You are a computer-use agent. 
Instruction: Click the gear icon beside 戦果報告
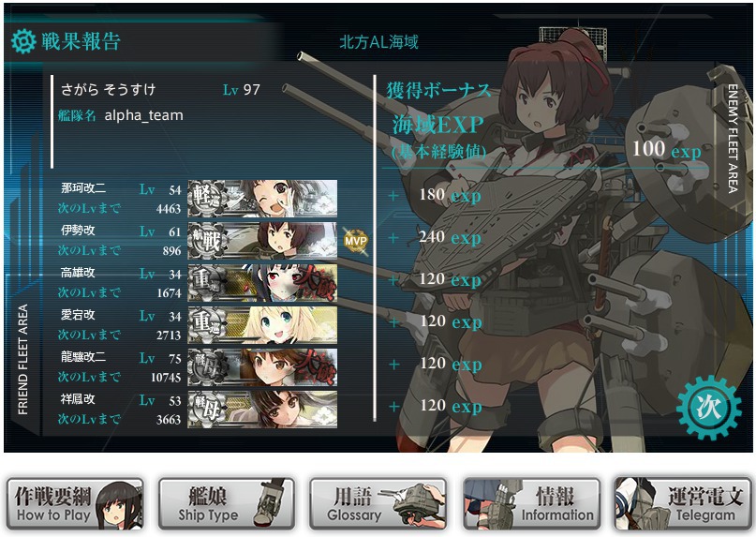click(x=23, y=41)
